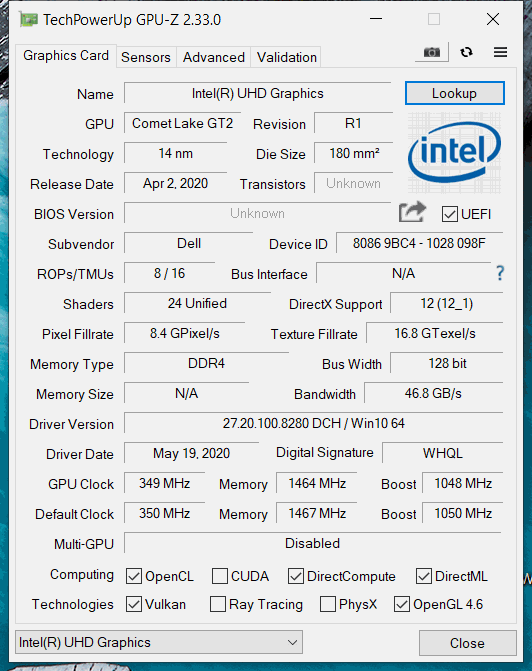
Task: Click the GPU-Z title bar app icon
Action: pyautogui.click(x=28, y=20)
